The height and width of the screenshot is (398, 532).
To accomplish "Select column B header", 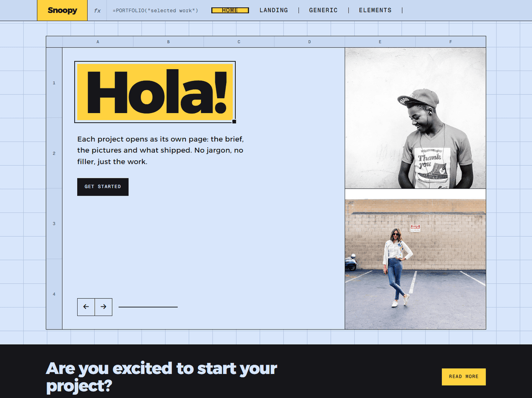I will pyautogui.click(x=168, y=42).
